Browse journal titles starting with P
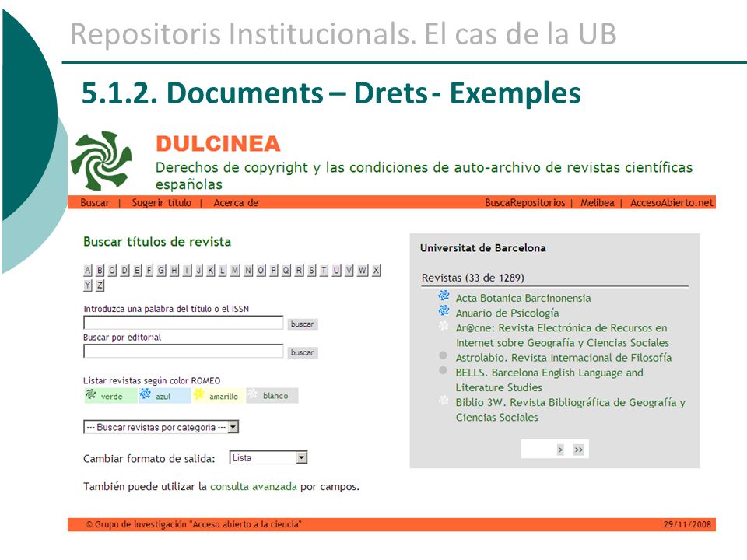747x560 pixels. click(273, 271)
